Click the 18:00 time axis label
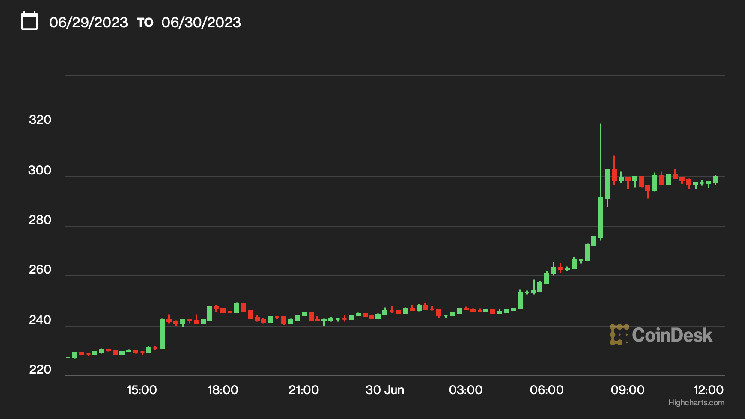The width and height of the screenshot is (745, 419). (222, 389)
